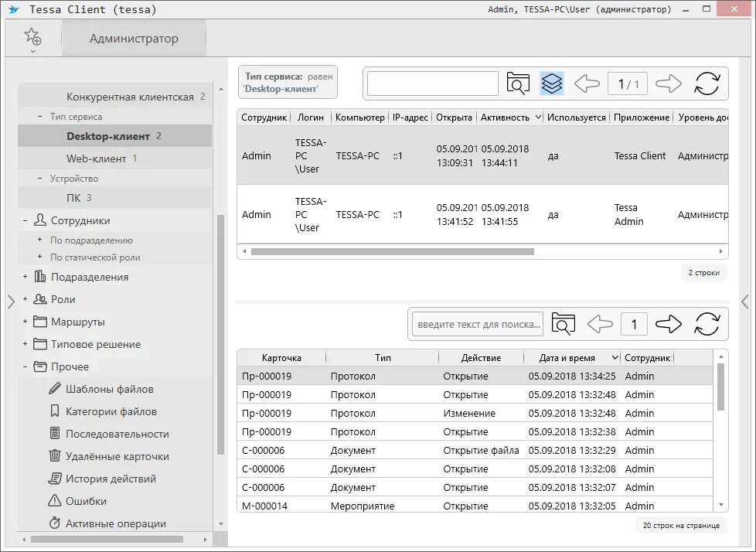
Task: Switch to the Администратор workspace tab
Action: pyautogui.click(x=134, y=39)
